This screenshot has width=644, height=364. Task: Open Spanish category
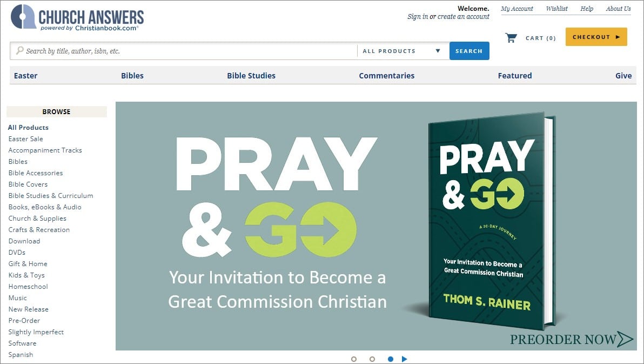tap(21, 355)
